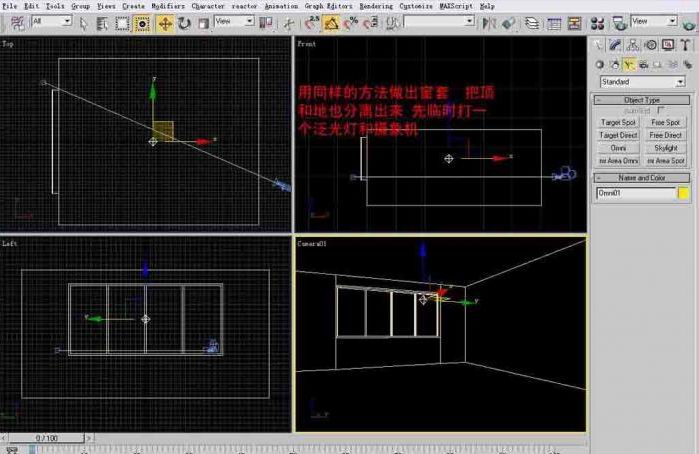The height and width of the screenshot is (454, 699).
Task: Open the Display panel tab icon
Action: coord(666,45)
